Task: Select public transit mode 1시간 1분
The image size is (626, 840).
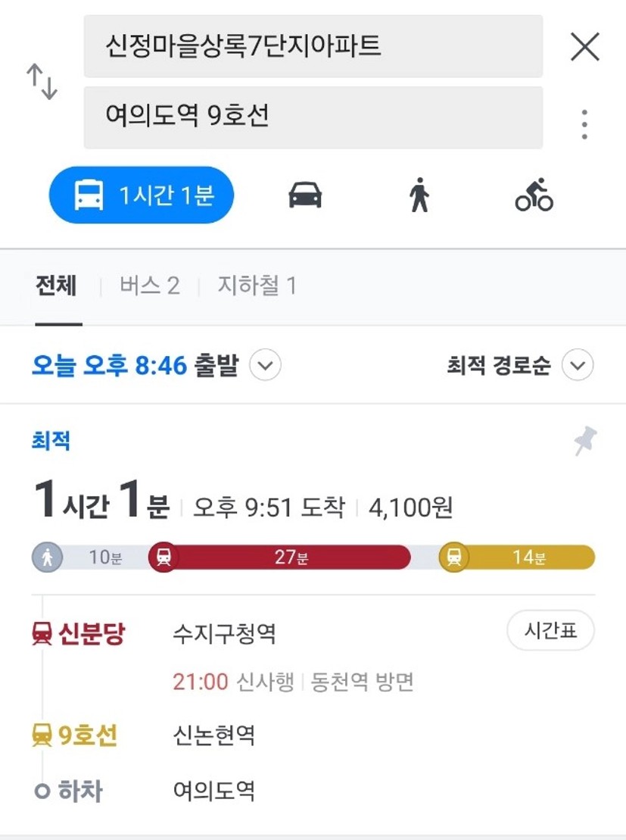Action: point(142,195)
